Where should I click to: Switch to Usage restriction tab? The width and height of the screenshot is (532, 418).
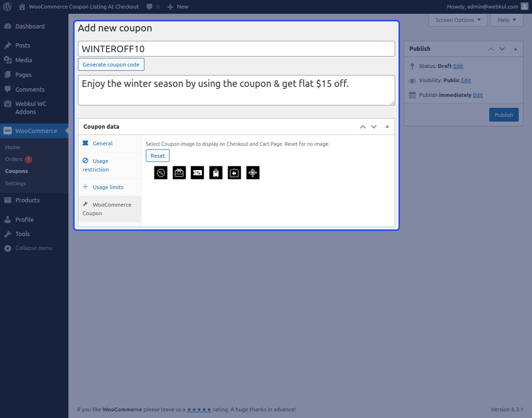tap(110, 165)
